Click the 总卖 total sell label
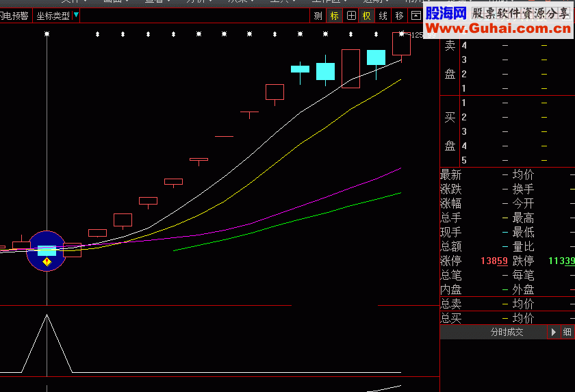The width and height of the screenshot is (575, 392). pyautogui.click(x=450, y=304)
